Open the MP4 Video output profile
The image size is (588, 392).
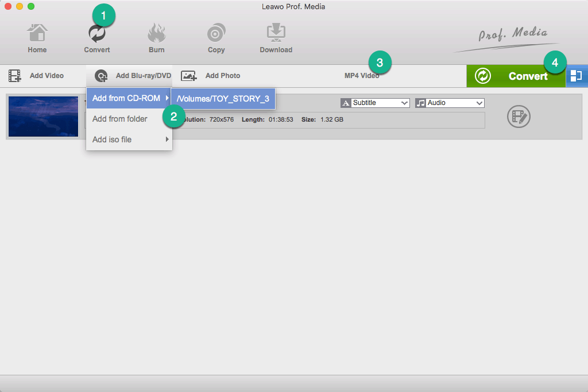coord(362,76)
